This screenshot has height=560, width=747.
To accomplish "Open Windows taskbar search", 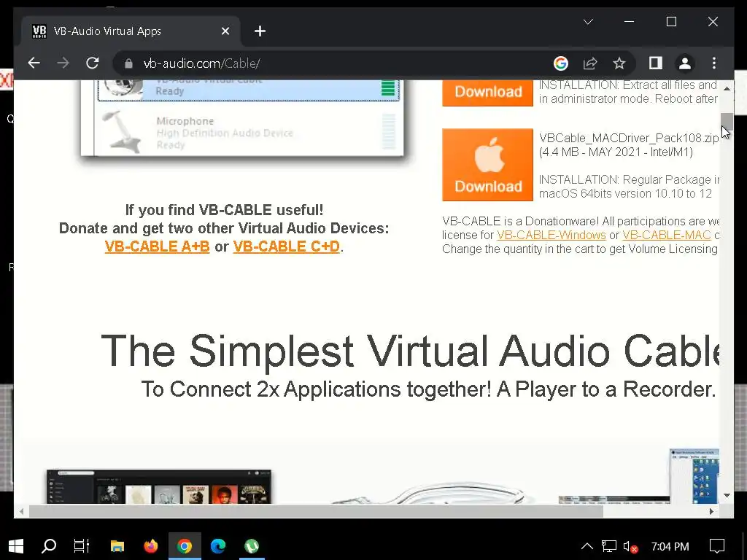I will [x=49, y=545].
